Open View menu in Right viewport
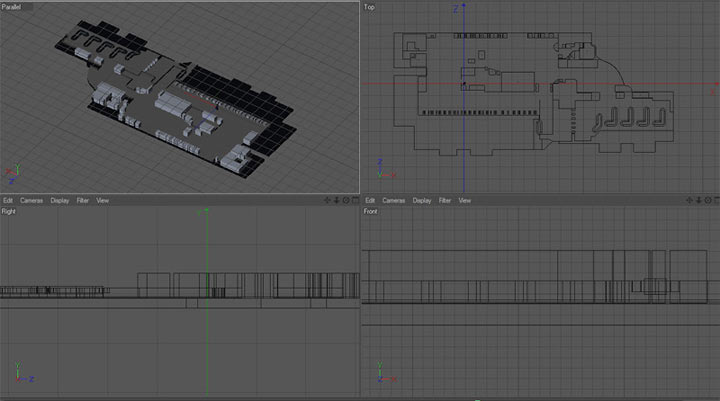The image size is (720, 401). [102, 200]
